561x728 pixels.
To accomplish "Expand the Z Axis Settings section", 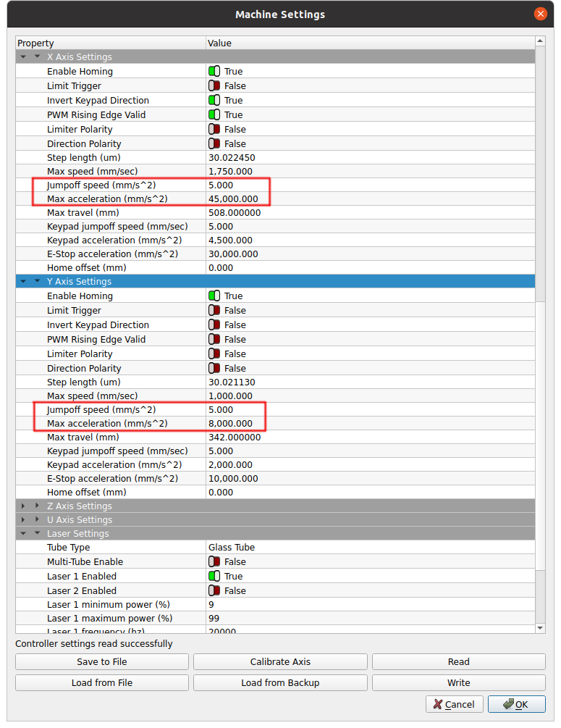I will 37,506.
